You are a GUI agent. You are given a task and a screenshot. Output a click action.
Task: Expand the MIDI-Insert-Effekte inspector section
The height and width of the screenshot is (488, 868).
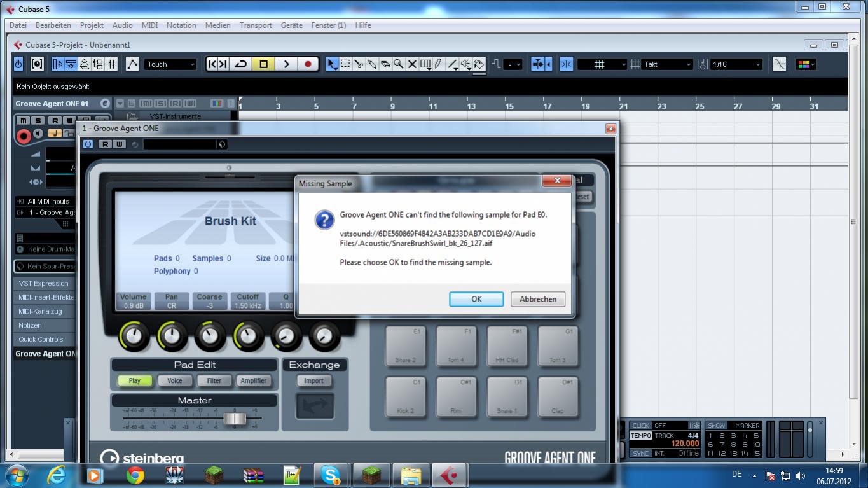click(44, 298)
